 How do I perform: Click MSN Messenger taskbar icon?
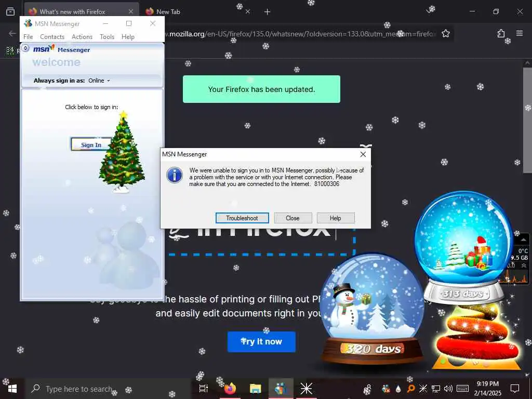pyautogui.click(x=281, y=389)
